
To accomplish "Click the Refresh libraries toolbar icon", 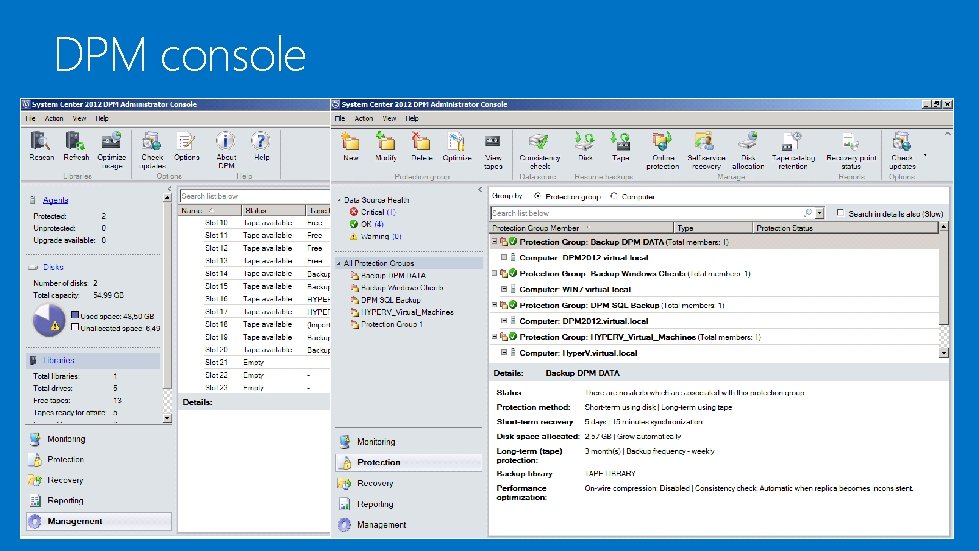I will [76, 142].
